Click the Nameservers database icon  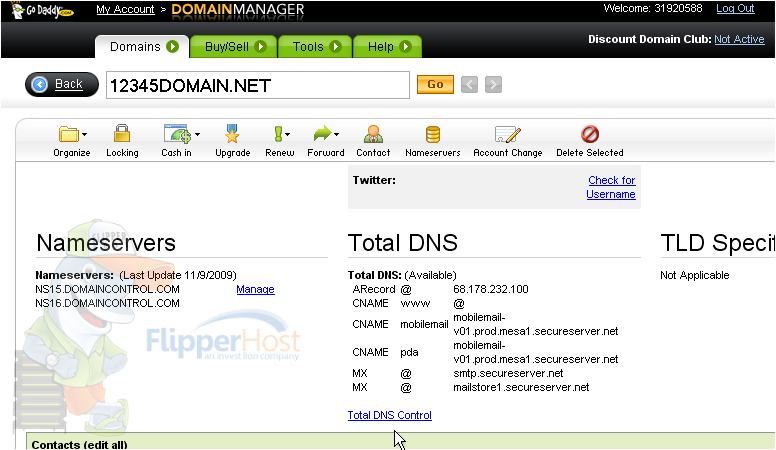click(x=433, y=134)
